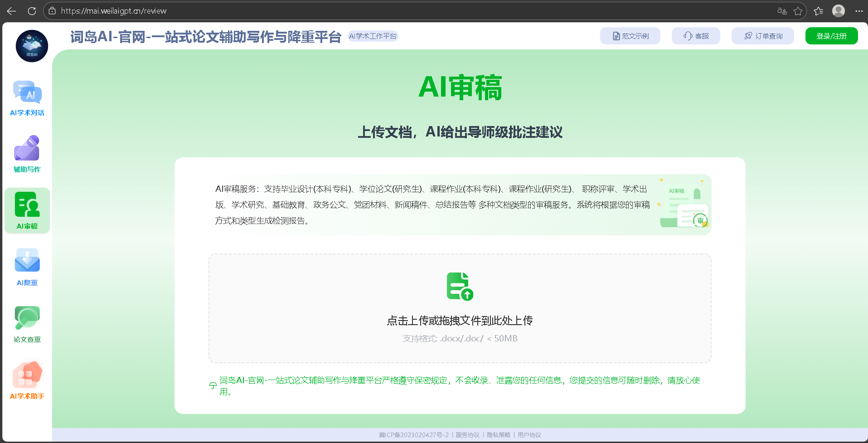Click the file upload drop area
Screen dimensions: 868x443
tap(460, 308)
